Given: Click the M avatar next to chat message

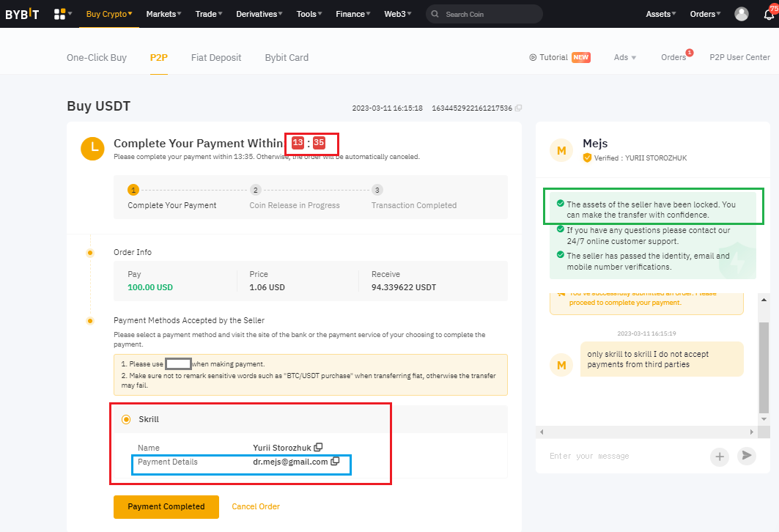Looking at the screenshot, I should 561,365.
